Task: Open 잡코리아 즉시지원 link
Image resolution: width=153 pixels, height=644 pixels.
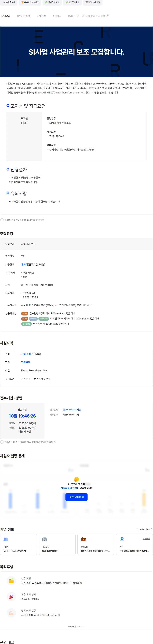Action: click(x=72, y=410)
